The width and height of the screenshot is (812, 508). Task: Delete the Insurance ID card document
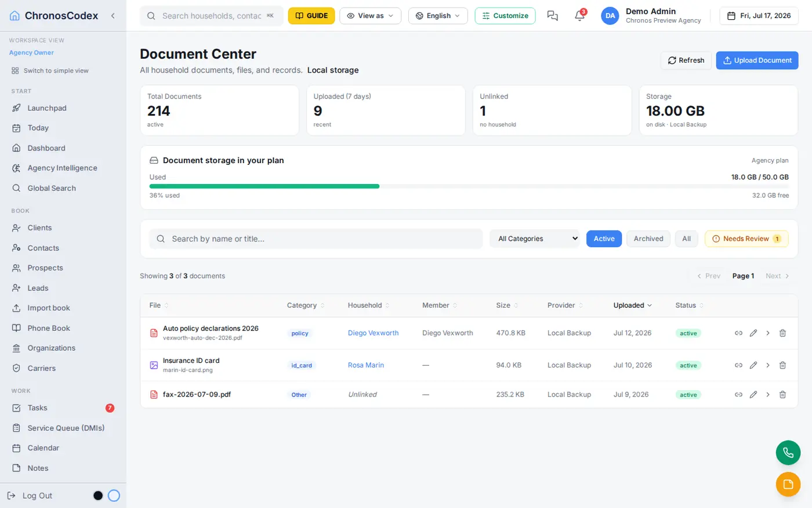[782, 365]
